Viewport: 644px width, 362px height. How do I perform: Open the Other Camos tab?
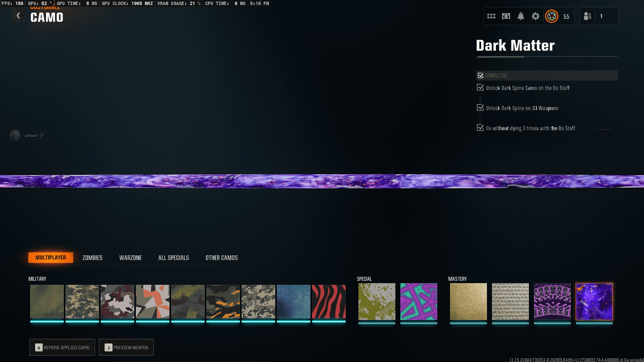point(221,258)
